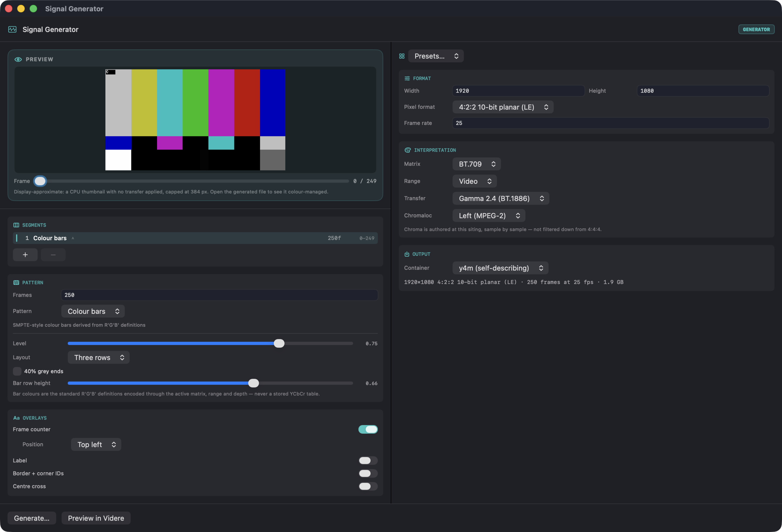Open the Layout Three rows dropdown
The height and width of the screenshot is (532, 782).
point(99,357)
